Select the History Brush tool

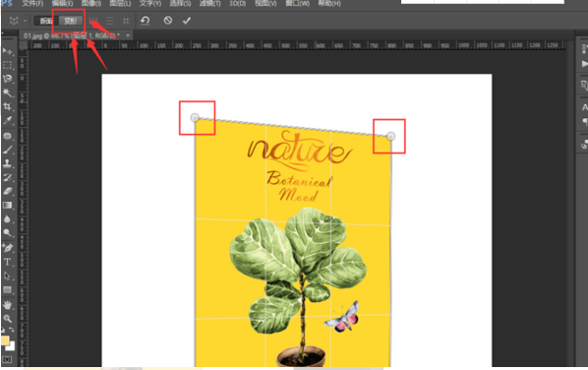point(7,177)
